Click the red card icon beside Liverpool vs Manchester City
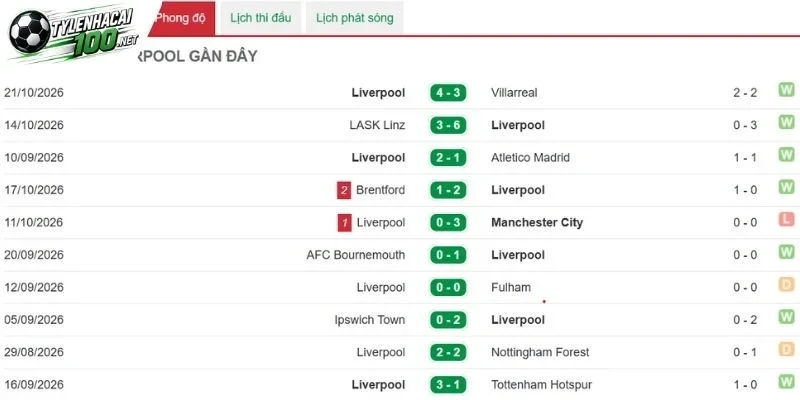 click(x=344, y=223)
